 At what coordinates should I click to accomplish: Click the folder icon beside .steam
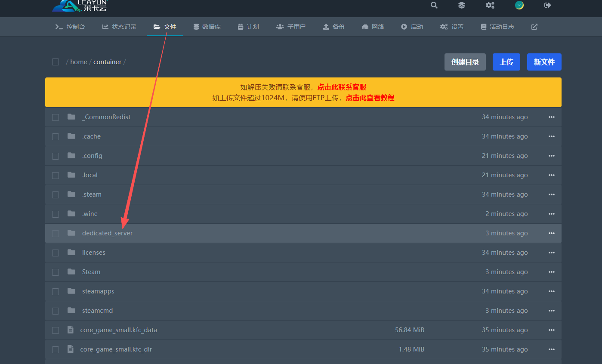point(71,194)
